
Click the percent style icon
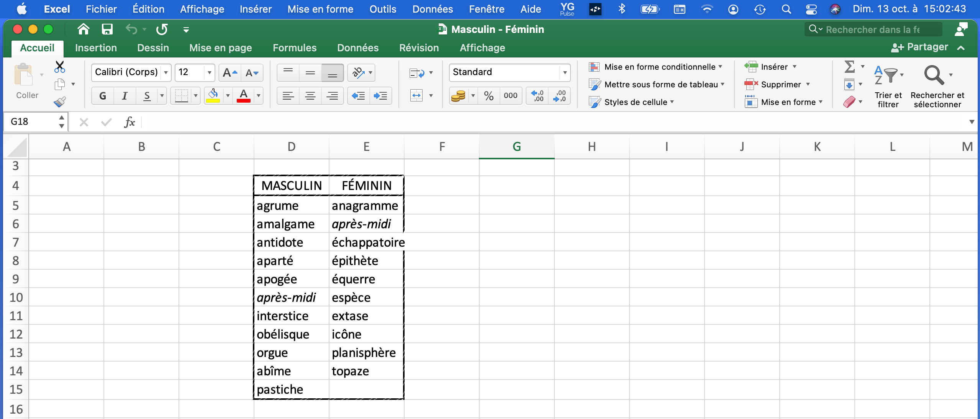click(488, 96)
